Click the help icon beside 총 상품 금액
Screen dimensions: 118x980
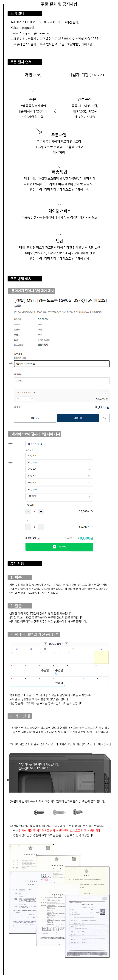38,538
